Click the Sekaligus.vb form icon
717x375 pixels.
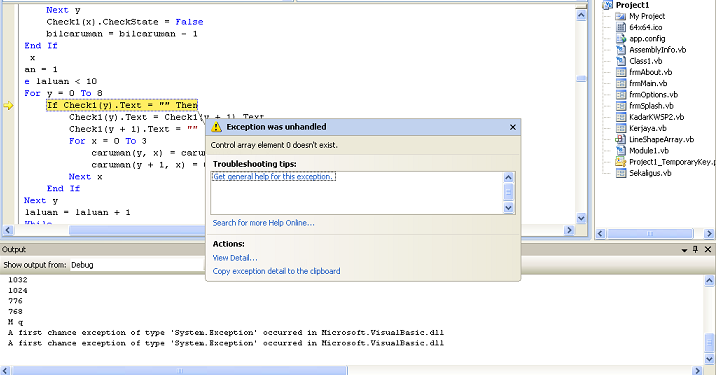[621, 173]
